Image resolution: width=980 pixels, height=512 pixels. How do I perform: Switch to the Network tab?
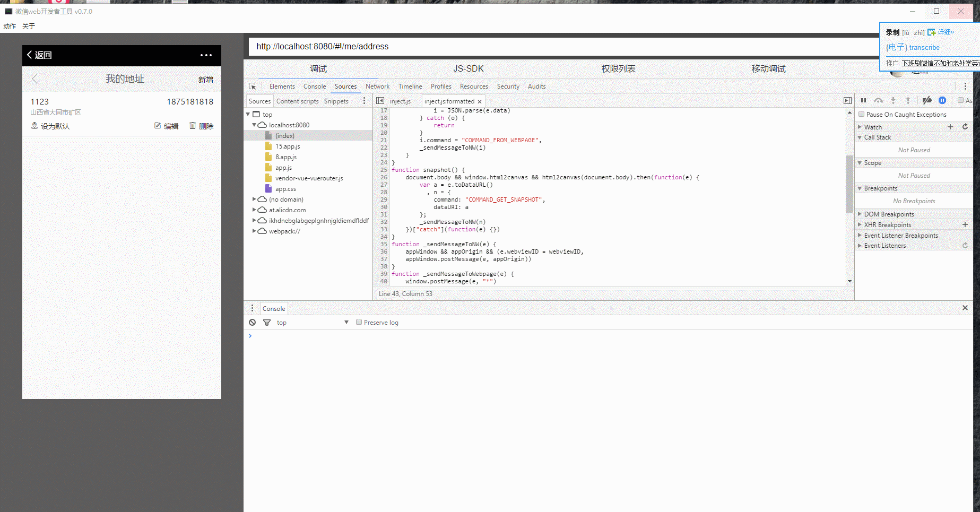[x=377, y=86]
